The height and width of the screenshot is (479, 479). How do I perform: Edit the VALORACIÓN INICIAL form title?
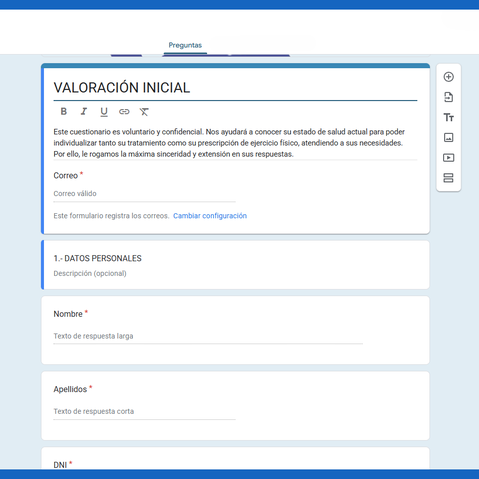(235, 88)
